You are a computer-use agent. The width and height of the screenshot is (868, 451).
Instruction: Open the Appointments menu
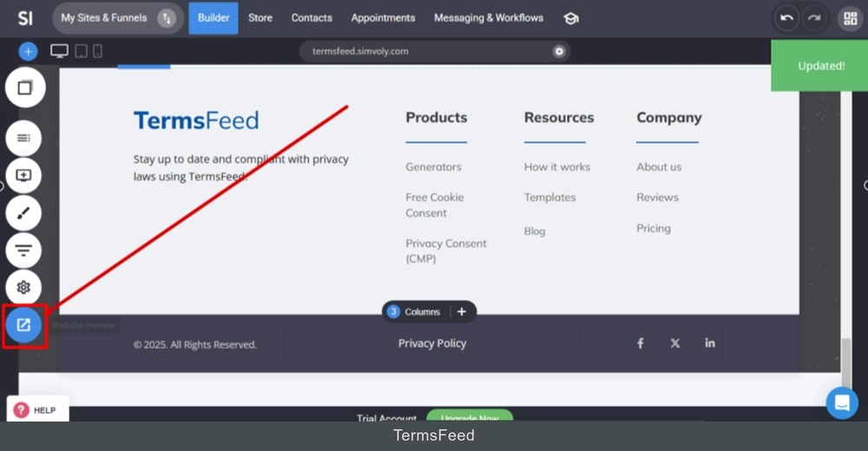[x=383, y=18]
